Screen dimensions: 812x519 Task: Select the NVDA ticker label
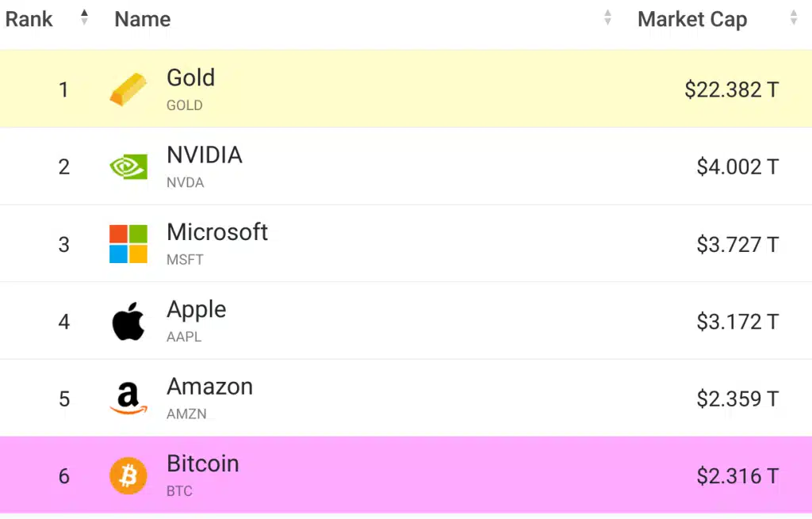click(186, 182)
